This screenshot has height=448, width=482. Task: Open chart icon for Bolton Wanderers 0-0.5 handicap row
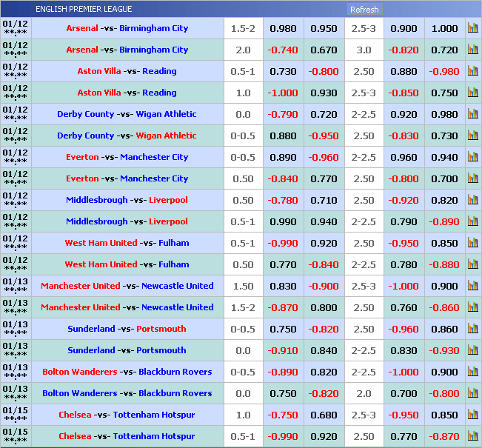[472, 372]
